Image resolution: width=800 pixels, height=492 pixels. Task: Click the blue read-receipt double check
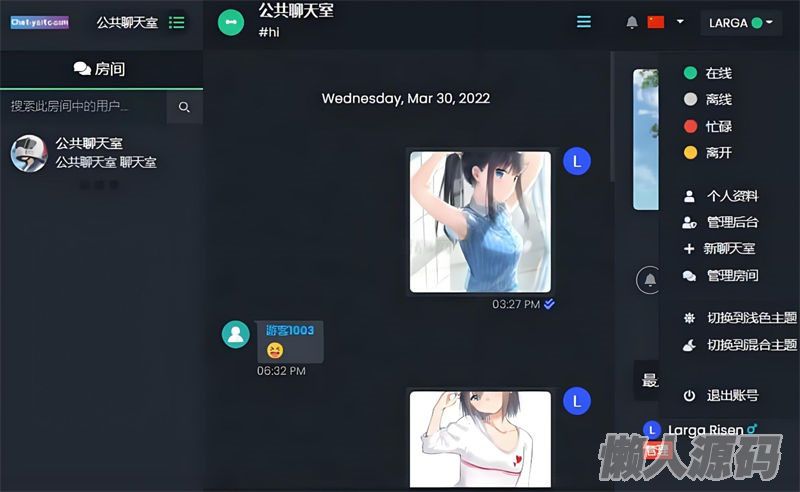549,304
